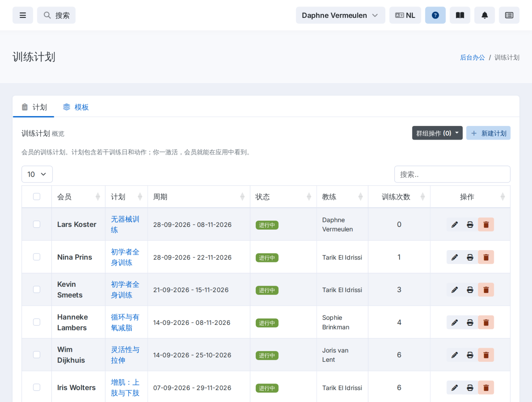
Task: Focus the table 搜索.. input field
Action: [x=452, y=174]
